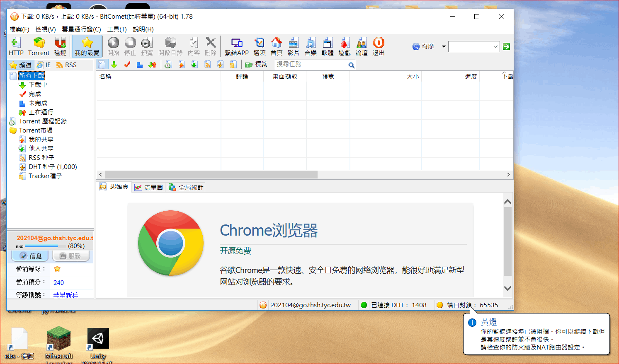This screenshot has height=364, width=619.
Task: Click the 首頁 home toolbar icon
Action: [x=277, y=46]
